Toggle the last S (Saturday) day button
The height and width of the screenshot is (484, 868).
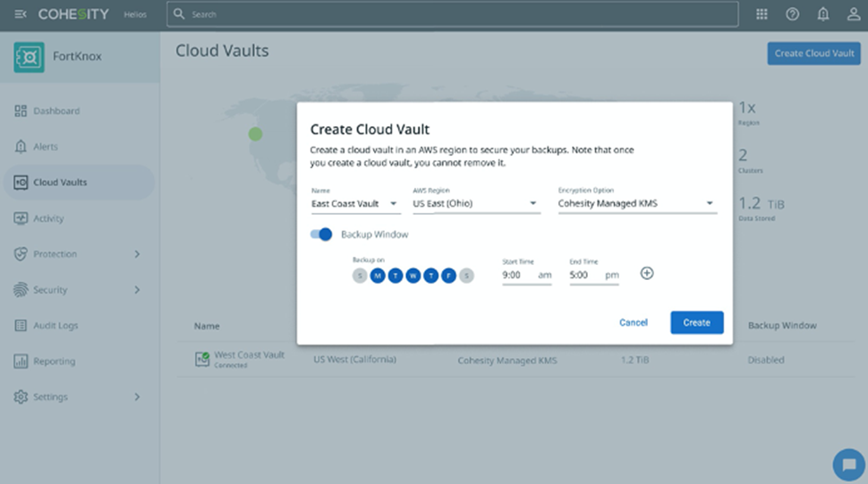coord(466,276)
